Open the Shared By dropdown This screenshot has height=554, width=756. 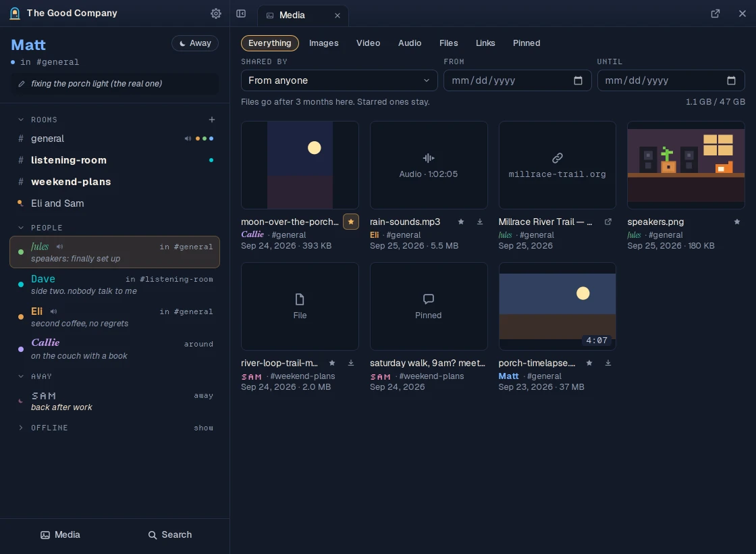click(340, 80)
